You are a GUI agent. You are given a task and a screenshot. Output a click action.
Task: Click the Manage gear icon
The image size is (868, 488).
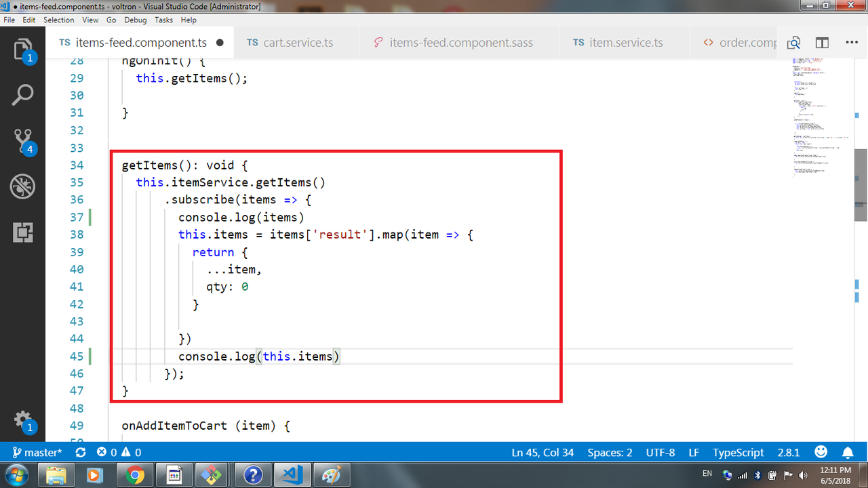[x=22, y=420]
